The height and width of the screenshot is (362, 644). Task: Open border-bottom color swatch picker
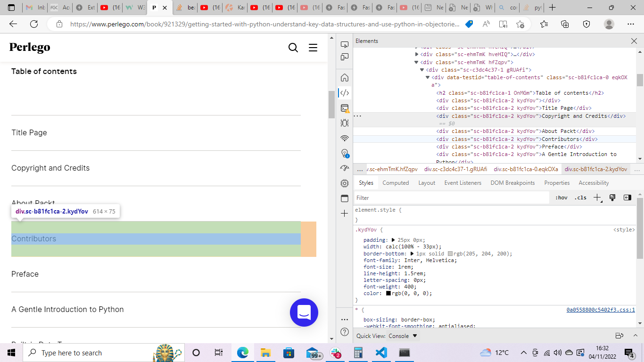(450, 254)
